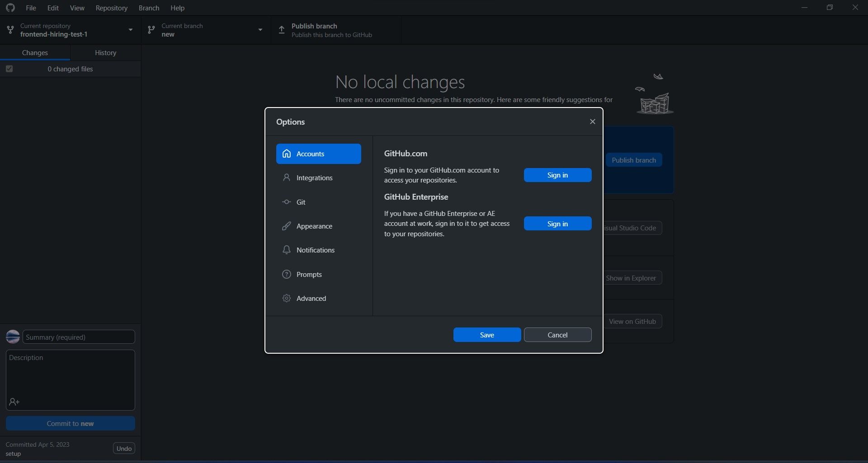The width and height of the screenshot is (868, 463).
Task: Select the Integrations settings icon
Action: 287,178
